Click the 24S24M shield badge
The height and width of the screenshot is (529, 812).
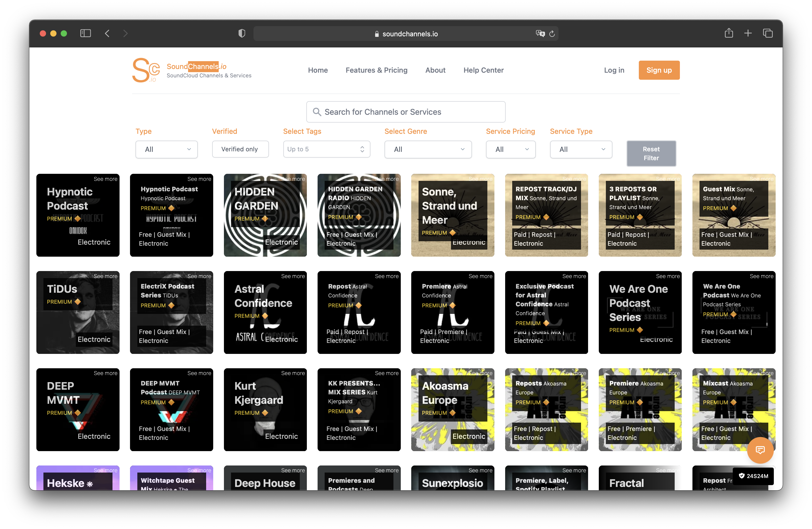[x=753, y=476]
